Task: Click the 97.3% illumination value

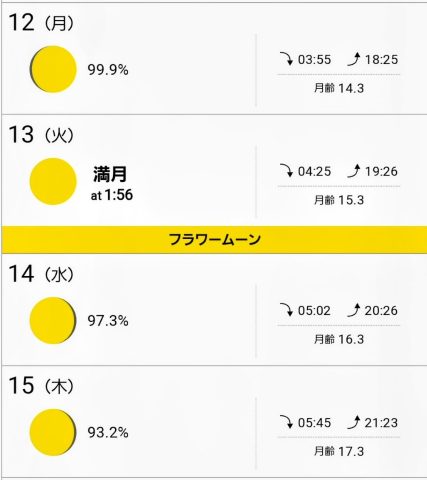Action: [x=108, y=321]
